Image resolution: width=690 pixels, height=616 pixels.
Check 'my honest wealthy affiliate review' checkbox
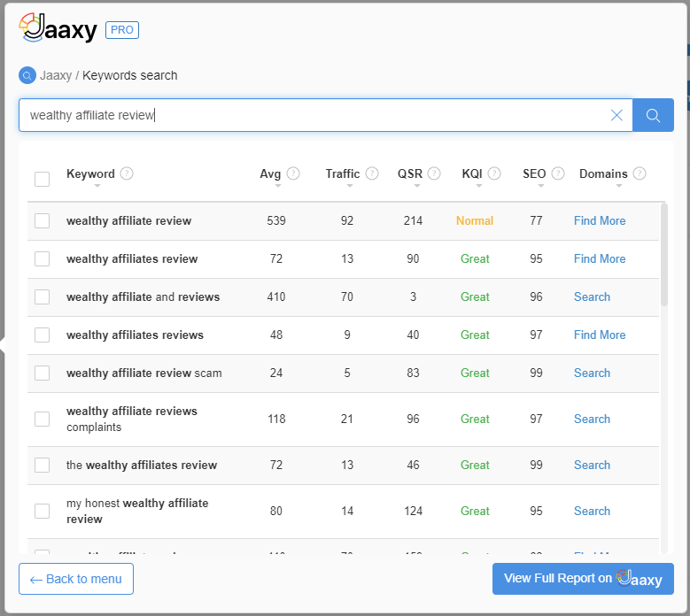pyautogui.click(x=43, y=511)
